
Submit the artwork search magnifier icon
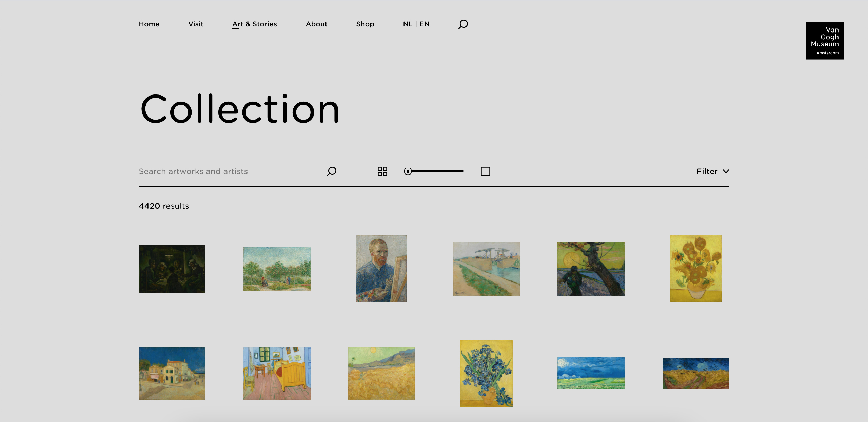(332, 171)
